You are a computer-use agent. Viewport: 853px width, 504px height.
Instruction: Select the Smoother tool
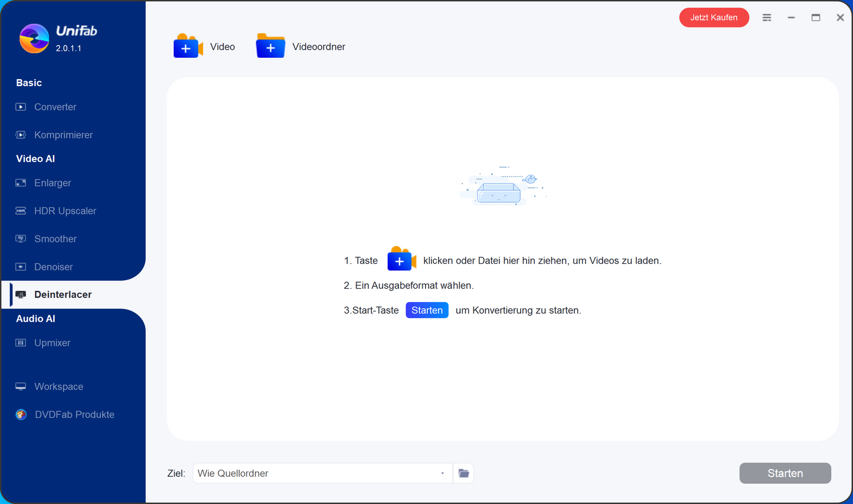click(x=55, y=238)
